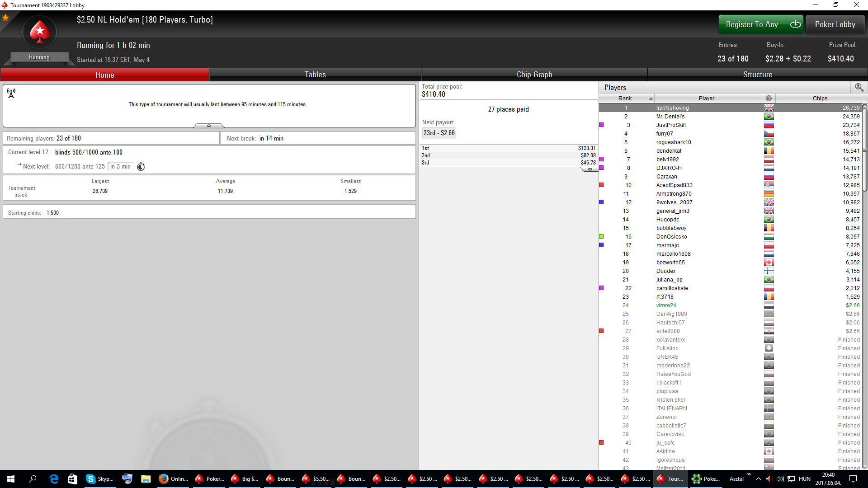868x488 pixels.
Task: Click 9wolves_2007's blue color tag
Action: pyautogui.click(x=601, y=202)
